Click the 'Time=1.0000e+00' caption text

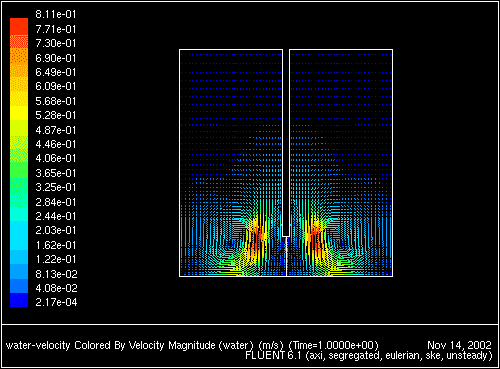(334, 345)
